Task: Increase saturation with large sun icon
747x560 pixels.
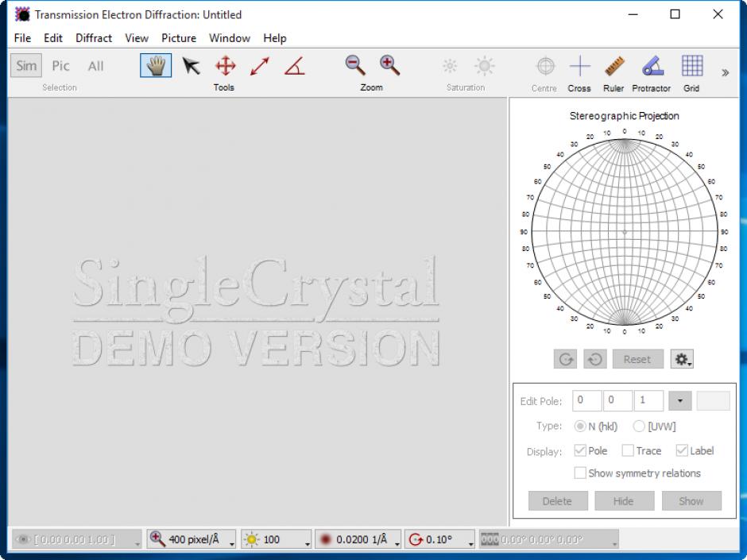Action: pos(485,66)
